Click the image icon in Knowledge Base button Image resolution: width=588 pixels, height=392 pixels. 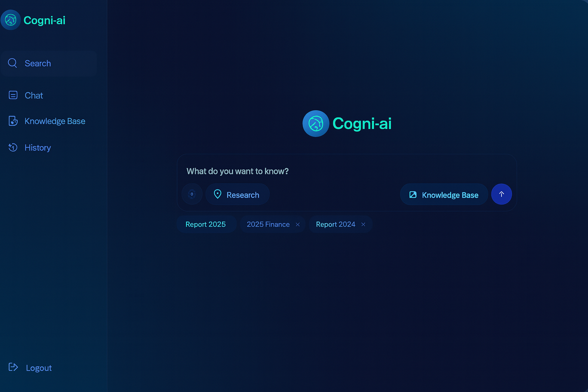pyautogui.click(x=413, y=194)
